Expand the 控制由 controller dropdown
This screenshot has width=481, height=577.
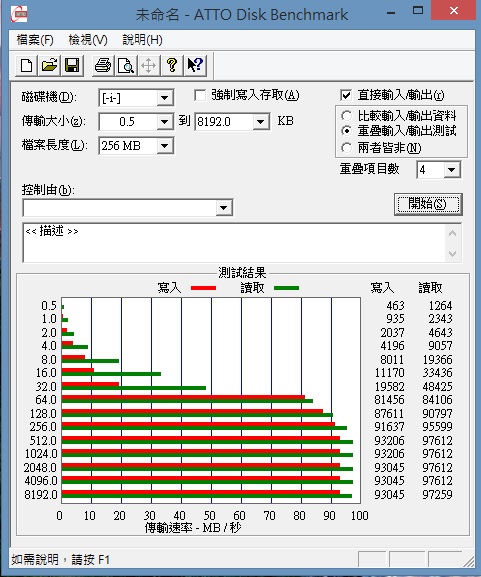[x=223, y=208]
